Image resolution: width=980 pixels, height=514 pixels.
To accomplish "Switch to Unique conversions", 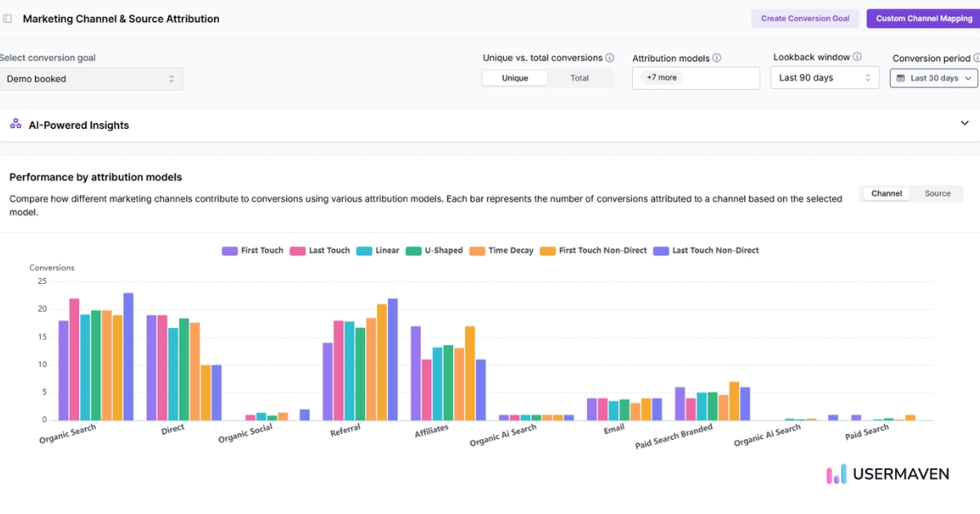I will point(514,78).
